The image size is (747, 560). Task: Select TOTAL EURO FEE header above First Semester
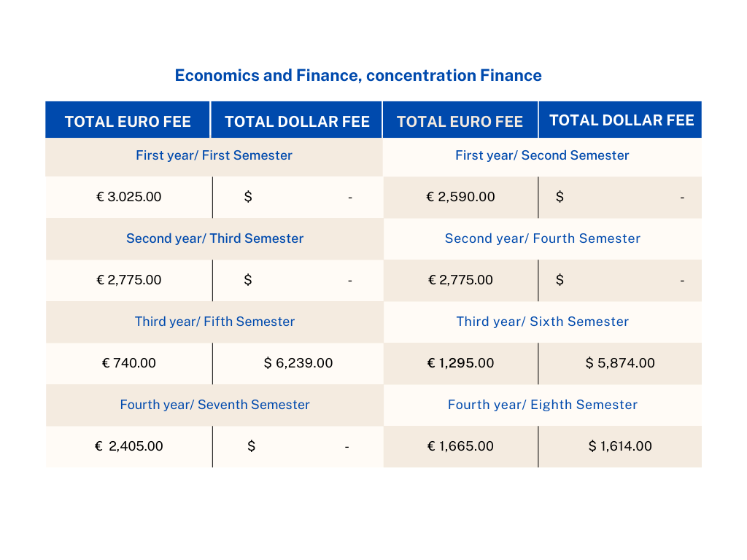[128, 122]
